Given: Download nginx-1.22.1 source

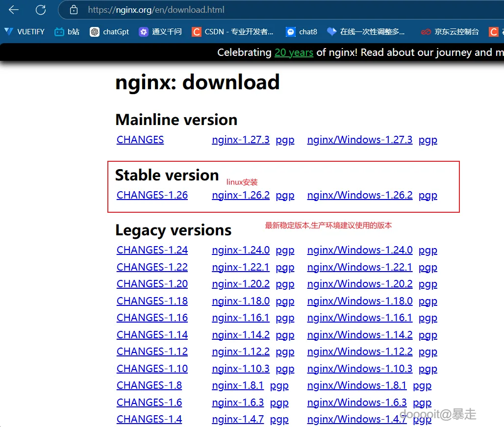Looking at the screenshot, I should point(241,267).
